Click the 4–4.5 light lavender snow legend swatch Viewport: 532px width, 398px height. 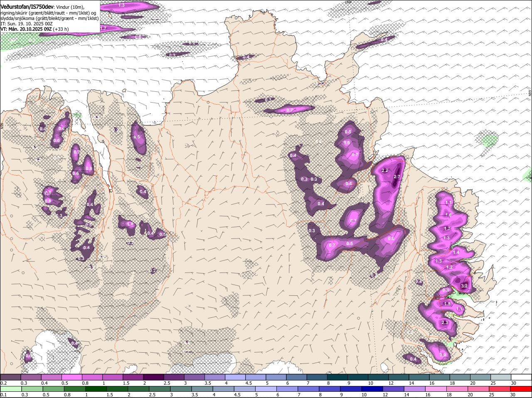click(x=236, y=377)
